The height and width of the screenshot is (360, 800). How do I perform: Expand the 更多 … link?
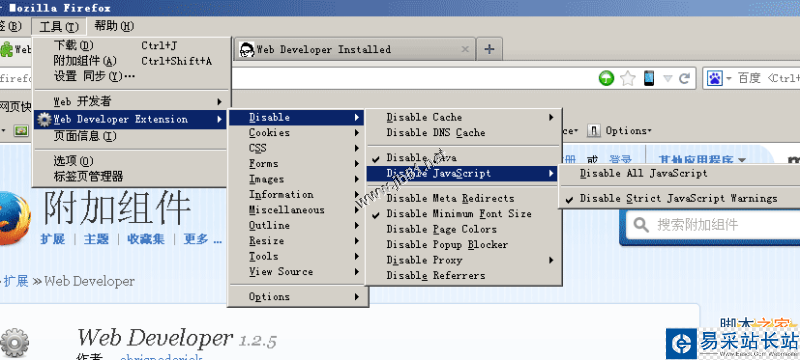(203, 239)
